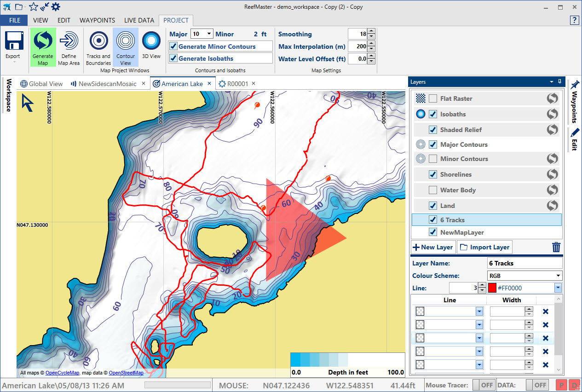Open the Major contour interval dropdown
The height and width of the screenshot is (392, 582).
click(209, 34)
